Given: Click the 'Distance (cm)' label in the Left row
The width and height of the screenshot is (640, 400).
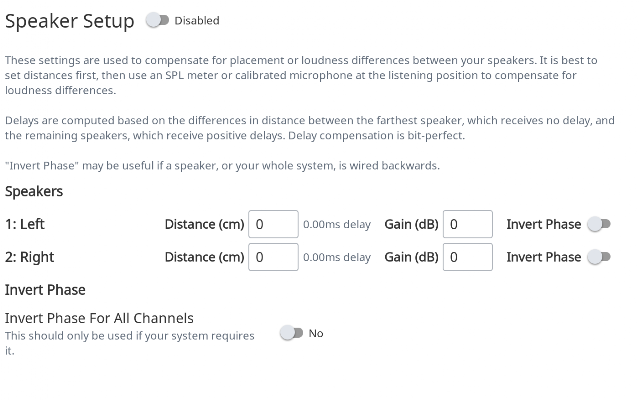Looking at the screenshot, I should click(204, 224).
